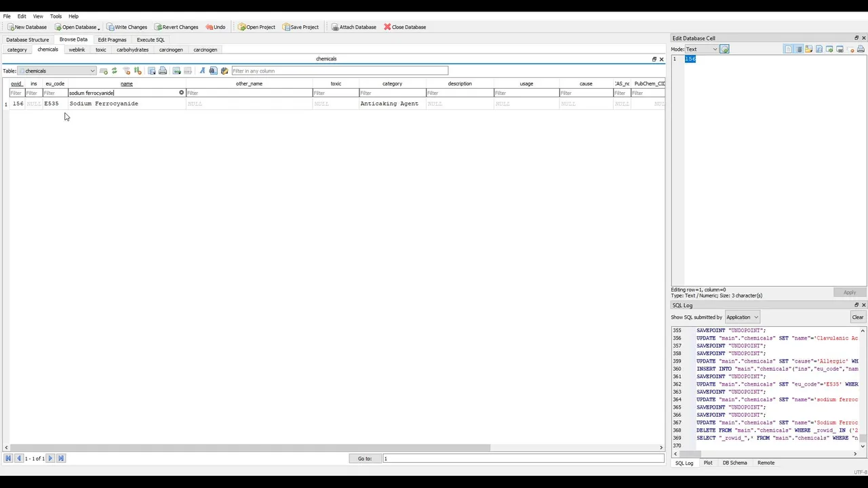868x488 pixels.
Task: Open the Edit menu
Action: pos(22,16)
